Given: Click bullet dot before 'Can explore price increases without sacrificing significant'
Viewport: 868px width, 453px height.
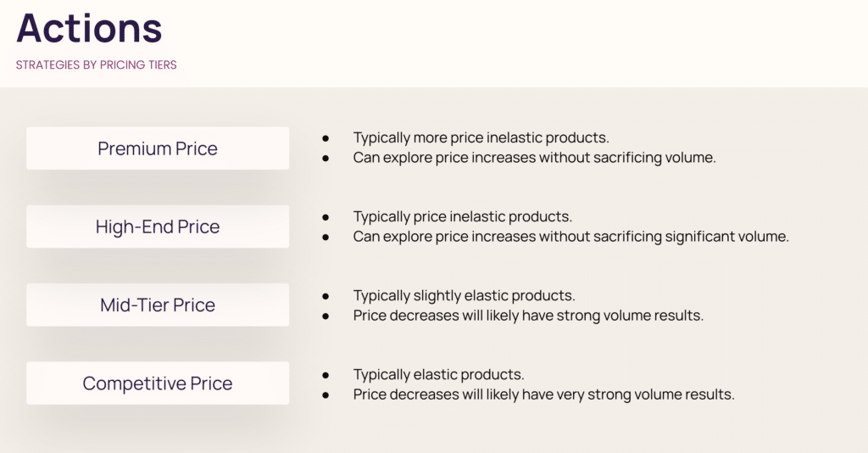Looking at the screenshot, I should pyautogui.click(x=325, y=237).
